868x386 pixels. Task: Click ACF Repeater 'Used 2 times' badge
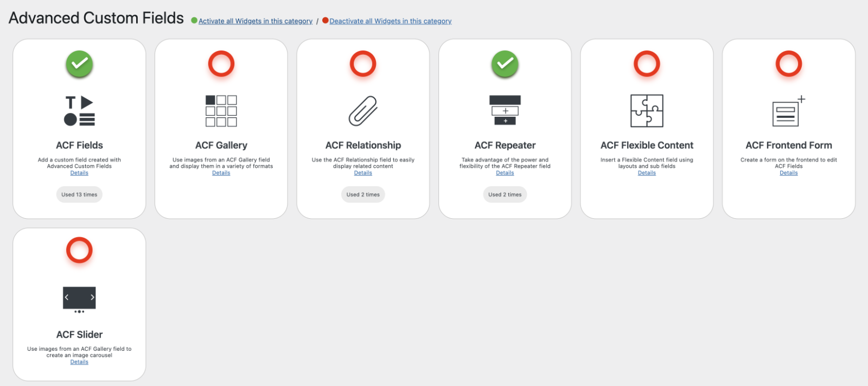(505, 194)
